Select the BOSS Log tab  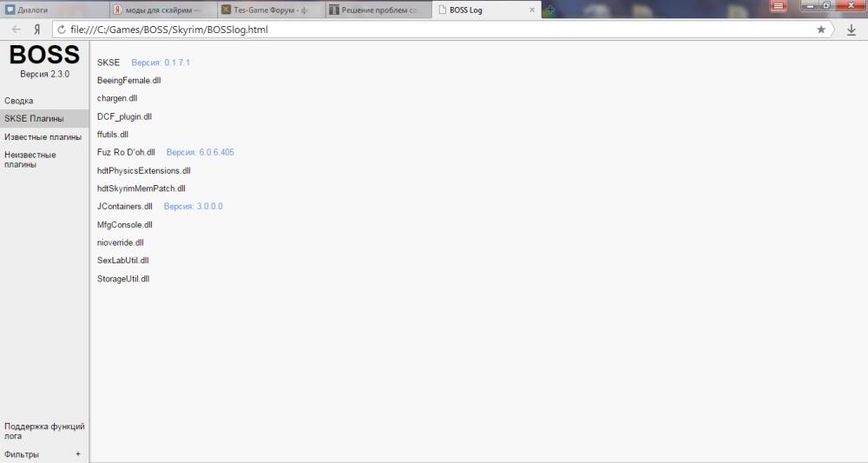tap(486, 10)
